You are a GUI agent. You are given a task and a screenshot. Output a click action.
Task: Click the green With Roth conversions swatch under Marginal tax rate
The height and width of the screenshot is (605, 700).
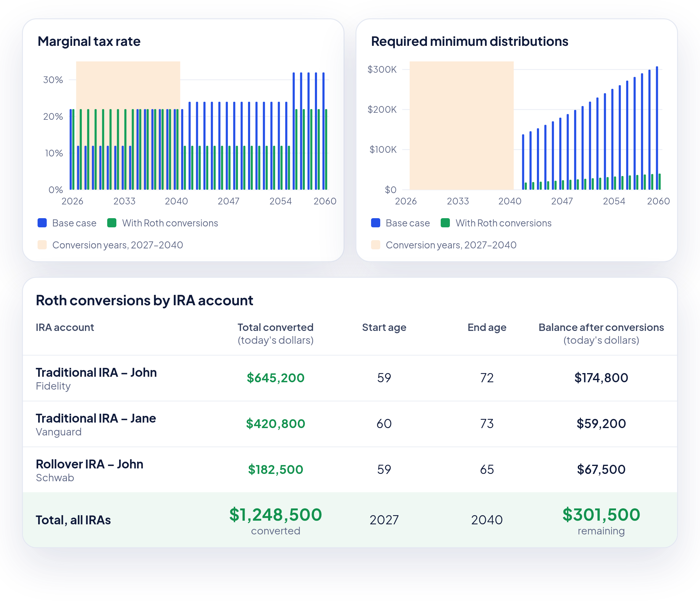112,223
